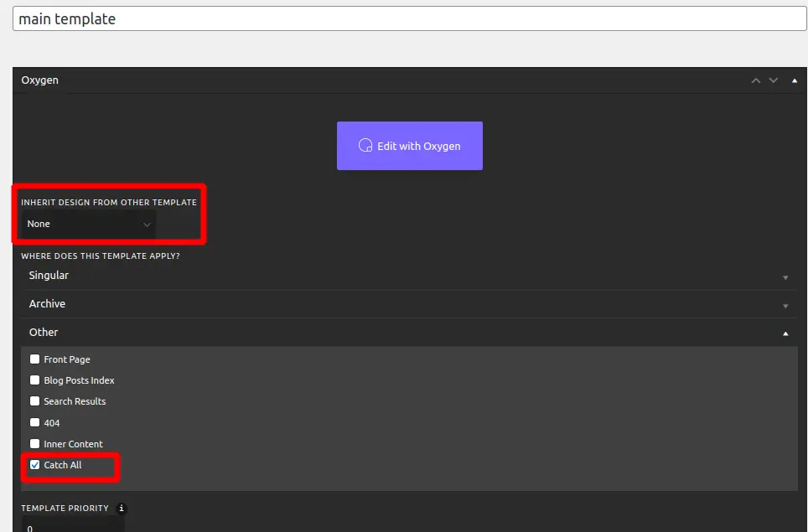Open Inherit Design From Other Template dropdown
This screenshot has height=532, width=808.
[89, 224]
